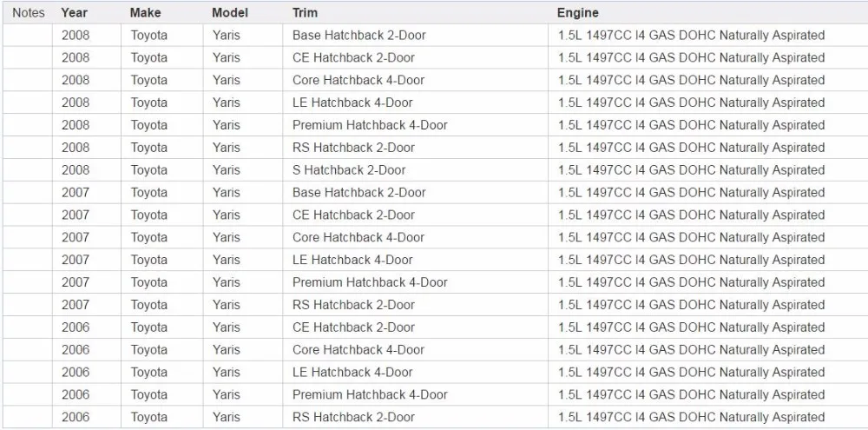Click the Make column header
The height and width of the screenshot is (430, 868).
pyautogui.click(x=145, y=13)
